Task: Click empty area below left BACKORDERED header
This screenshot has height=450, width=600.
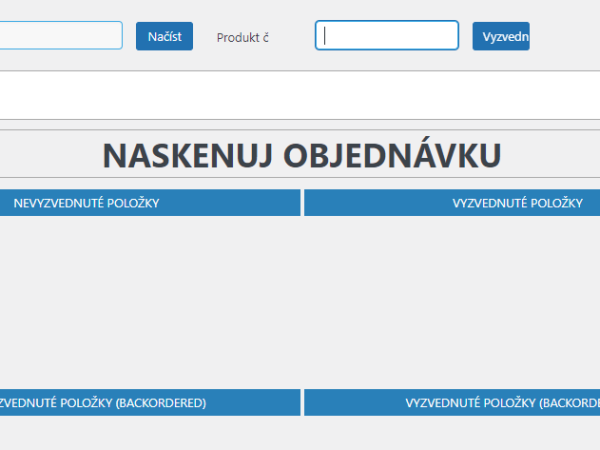Action: click(150, 433)
